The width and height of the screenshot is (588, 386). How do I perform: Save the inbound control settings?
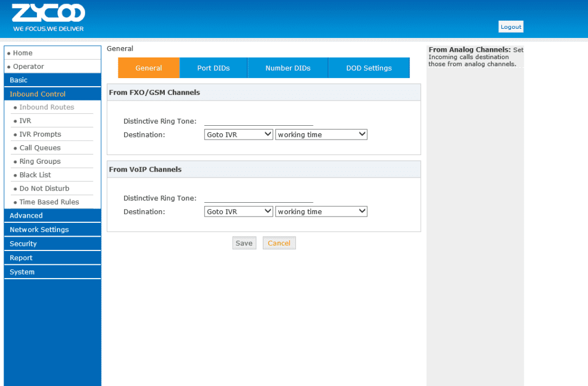click(244, 244)
